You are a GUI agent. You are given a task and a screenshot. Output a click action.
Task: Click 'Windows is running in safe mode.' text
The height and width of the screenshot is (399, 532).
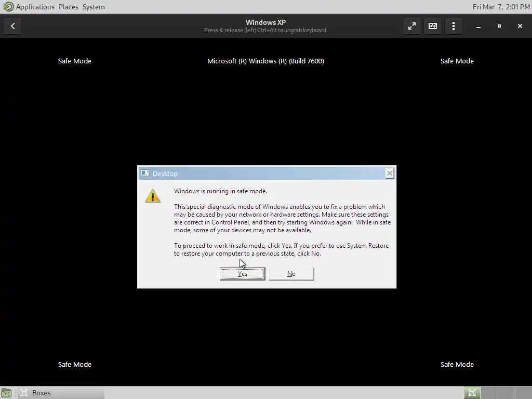[220, 191]
